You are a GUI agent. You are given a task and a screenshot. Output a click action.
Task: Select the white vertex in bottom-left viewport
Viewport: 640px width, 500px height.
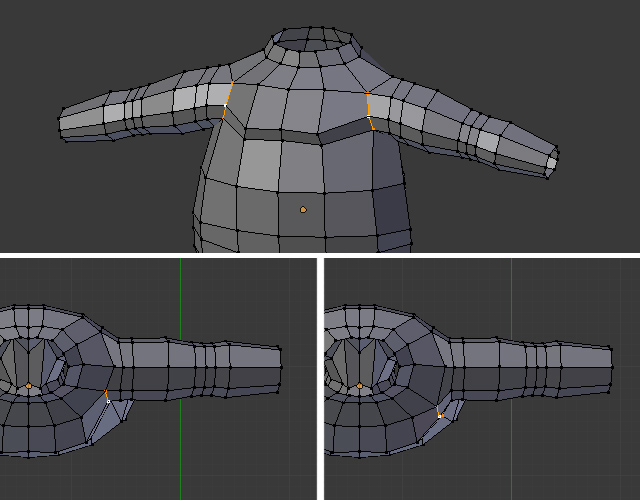click(x=108, y=401)
